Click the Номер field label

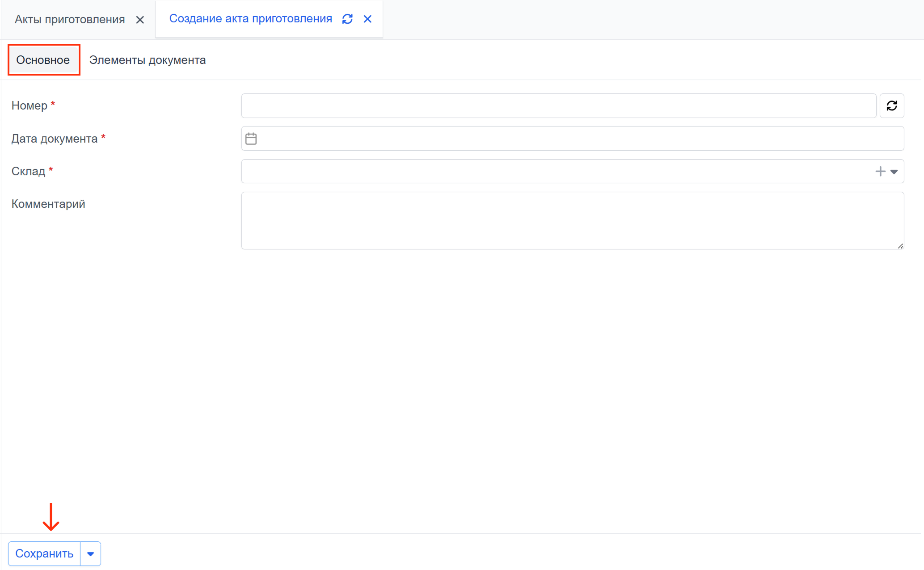(30, 106)
